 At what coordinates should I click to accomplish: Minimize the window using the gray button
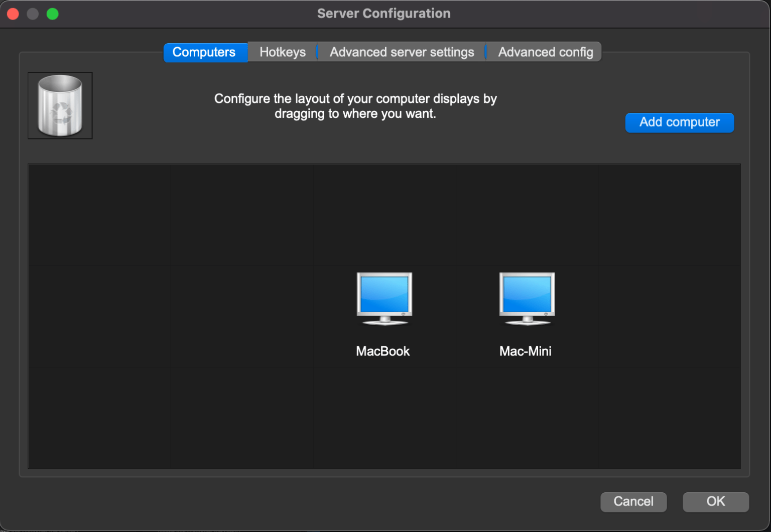[x=33, y=14]
